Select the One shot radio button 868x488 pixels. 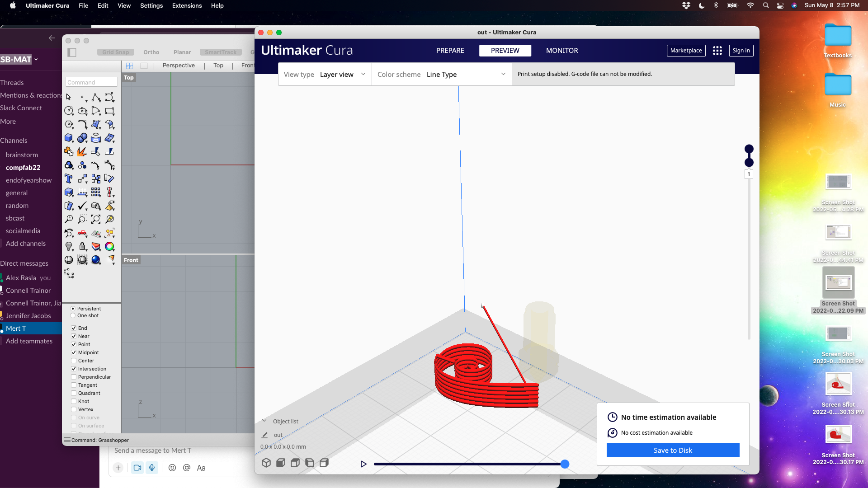click(74, 316)
